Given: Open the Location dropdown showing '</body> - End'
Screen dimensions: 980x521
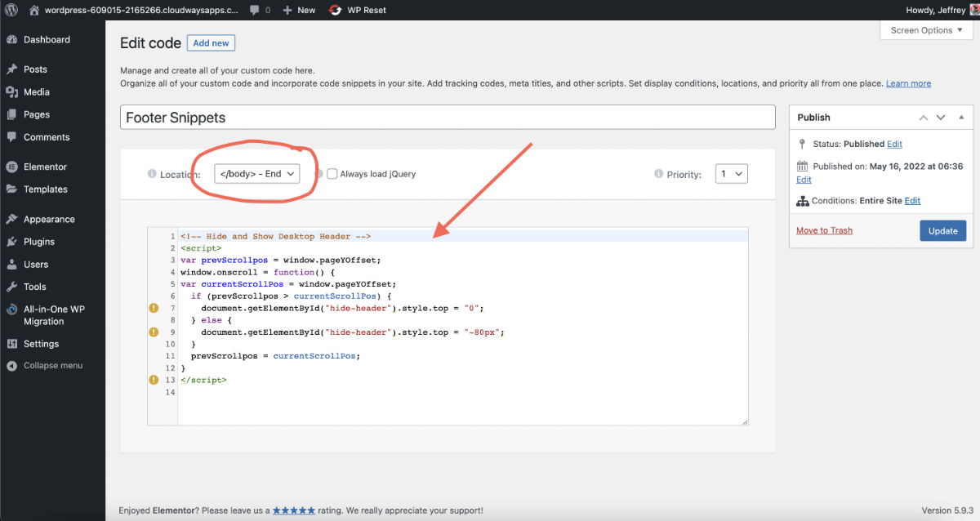Looking at the screenshot, I should tap(257, 173).
